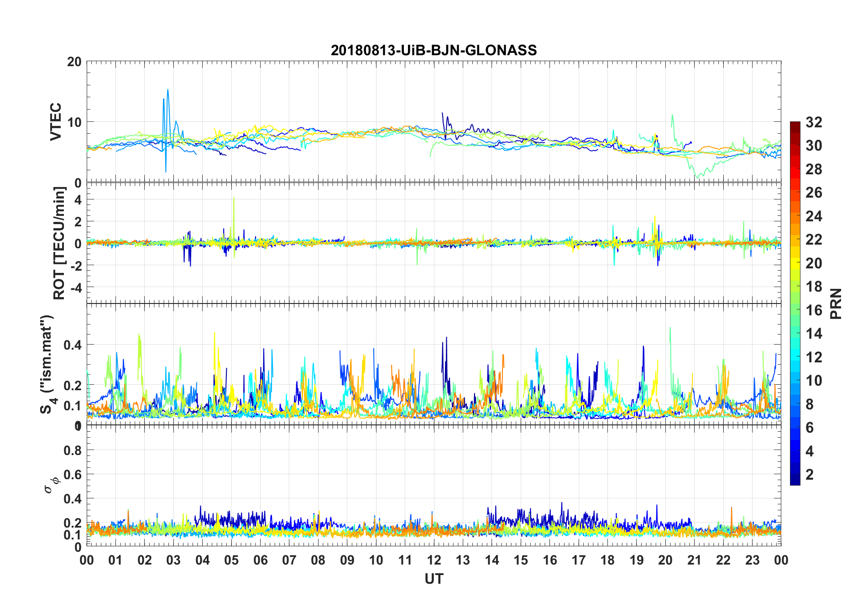Click the plot title 20180813-UiB-BJN-GLONASS
The image size is (868, 607).
click(434, 50)
